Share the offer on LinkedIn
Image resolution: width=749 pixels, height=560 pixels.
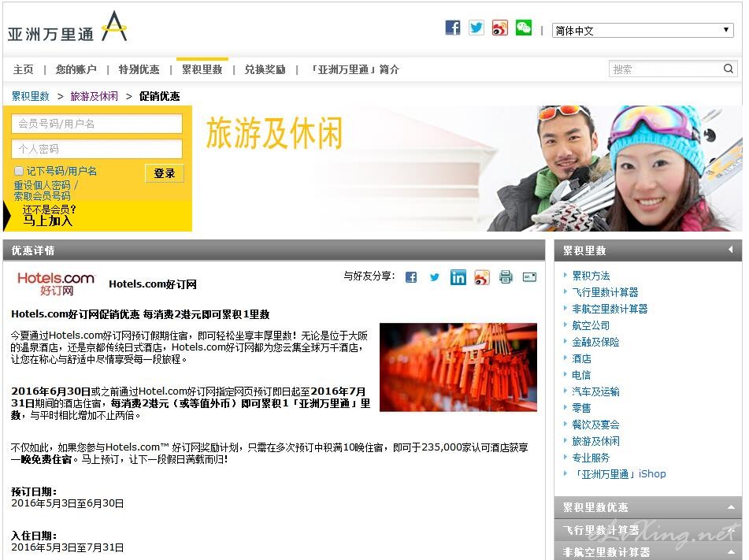pyautogui.click(x=458, y=277)
